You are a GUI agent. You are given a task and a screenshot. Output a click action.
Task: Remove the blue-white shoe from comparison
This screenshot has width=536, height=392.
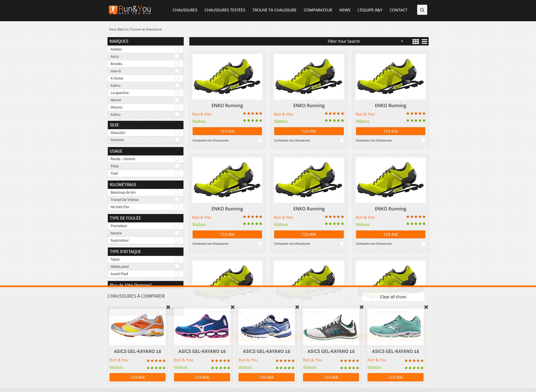click(x=297, y=307)
